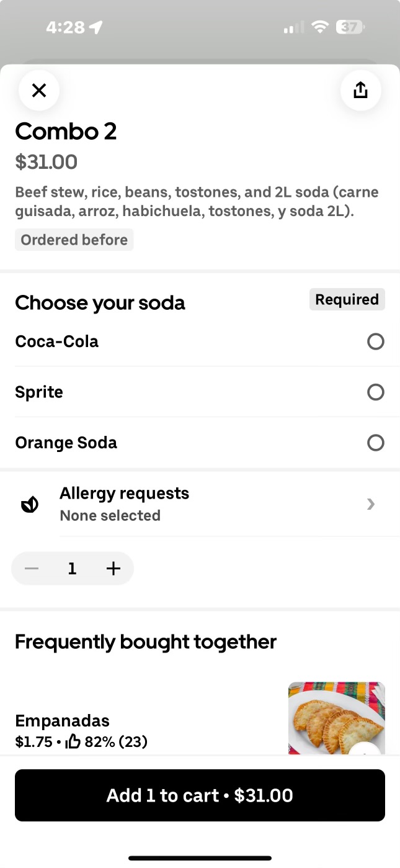Select the Coca-Cola radio option
This screenshot has width=400, height=868.
point(375,341)
